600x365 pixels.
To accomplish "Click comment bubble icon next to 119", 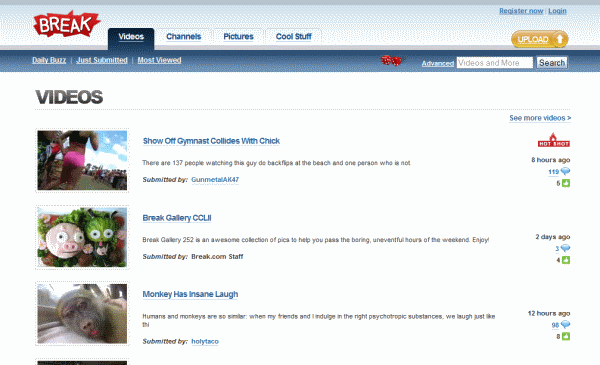I will [565, 171].
